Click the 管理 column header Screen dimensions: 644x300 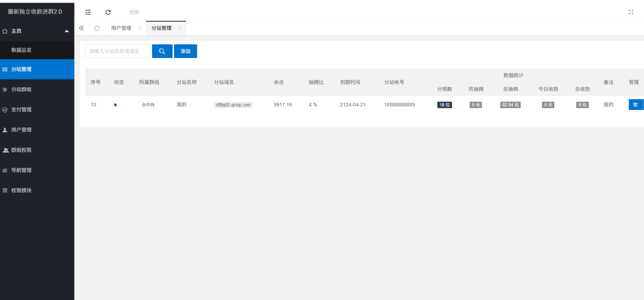click(634, 82)
